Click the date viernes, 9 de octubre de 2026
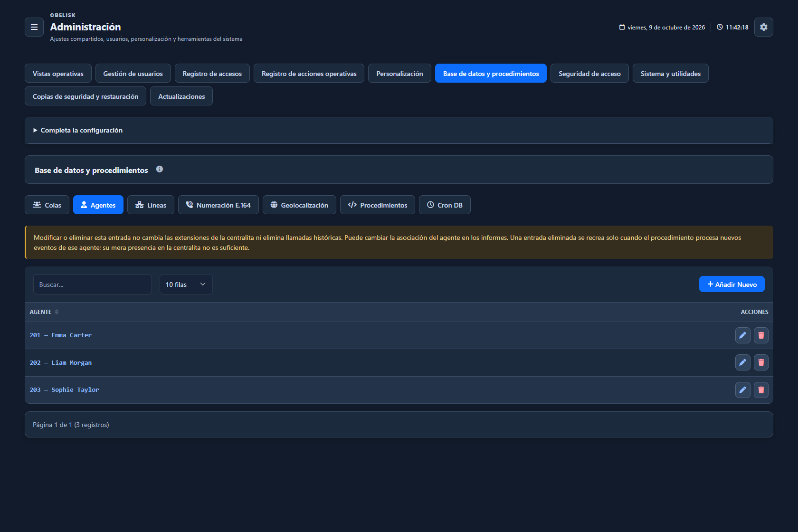The image size is (798, 532). click(x=666, y=28)
